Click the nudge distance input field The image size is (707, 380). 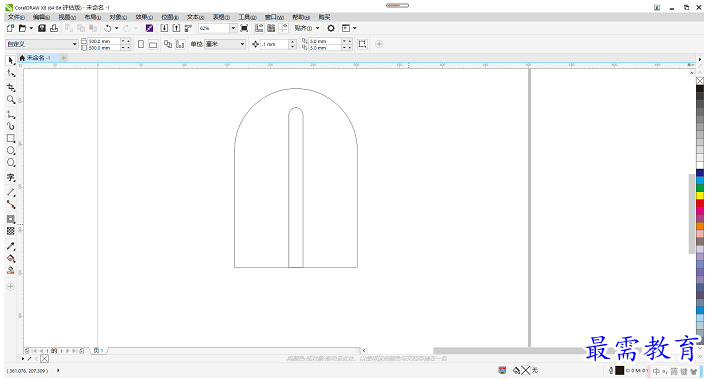[x=274, y=44]
